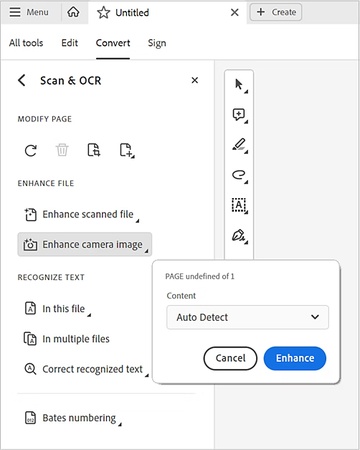Choose the add comment tool
Screen dimensions: 360x450
[x=239, y=115]
